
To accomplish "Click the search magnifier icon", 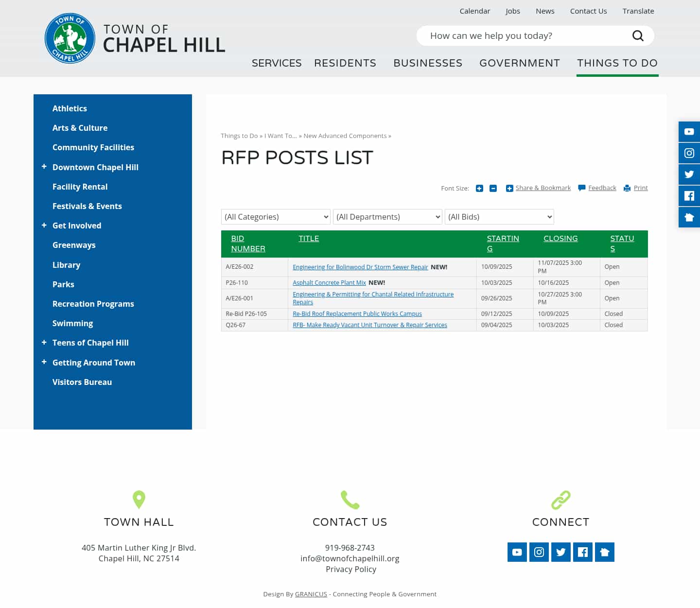I will coord(638,36).
